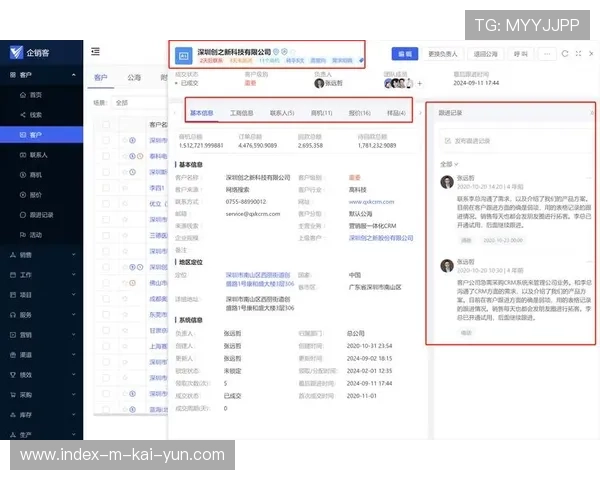
Task: Click star icon in 优立 row
Action: point(125,204)
